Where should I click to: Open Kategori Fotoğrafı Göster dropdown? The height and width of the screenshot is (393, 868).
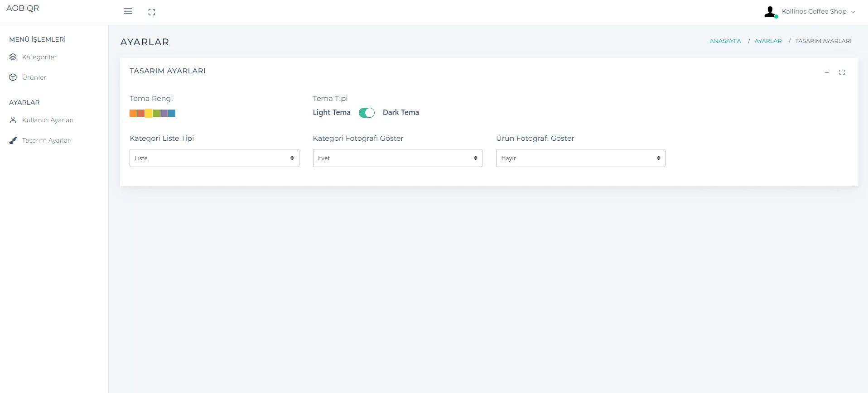tap(397, 158)
